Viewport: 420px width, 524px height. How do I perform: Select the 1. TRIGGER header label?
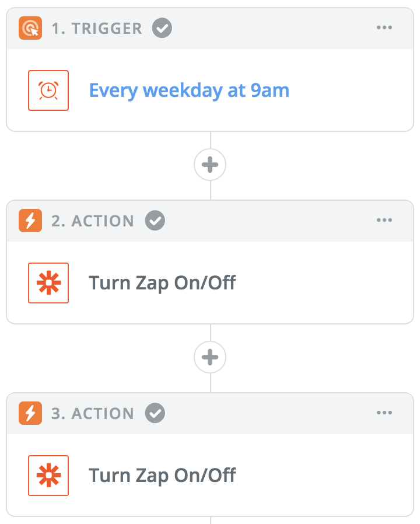coord(97,29)
